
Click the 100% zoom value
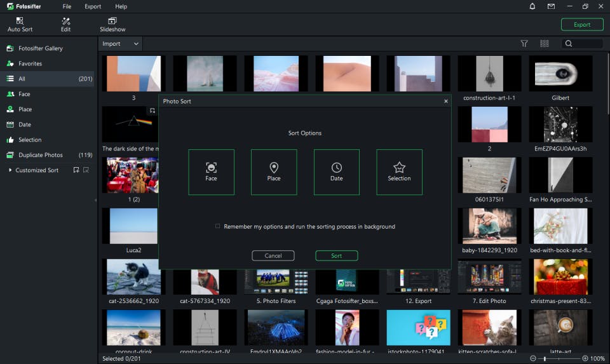pos(597,358)
